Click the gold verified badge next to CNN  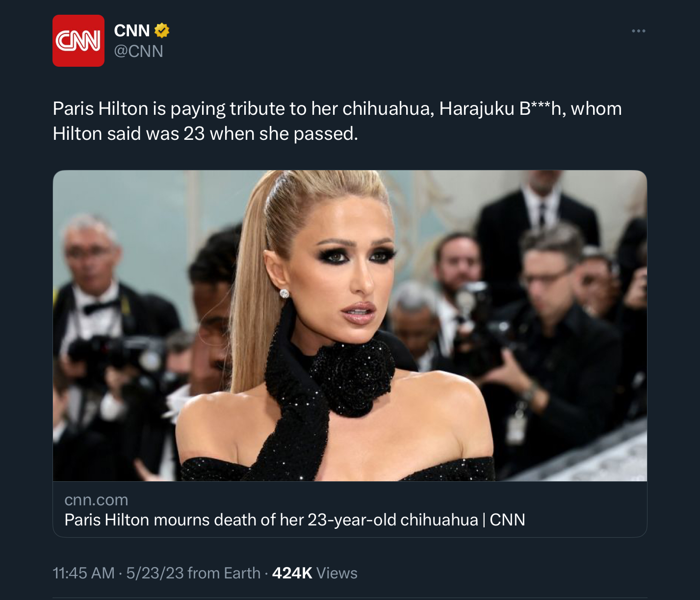tap(162, 30)
